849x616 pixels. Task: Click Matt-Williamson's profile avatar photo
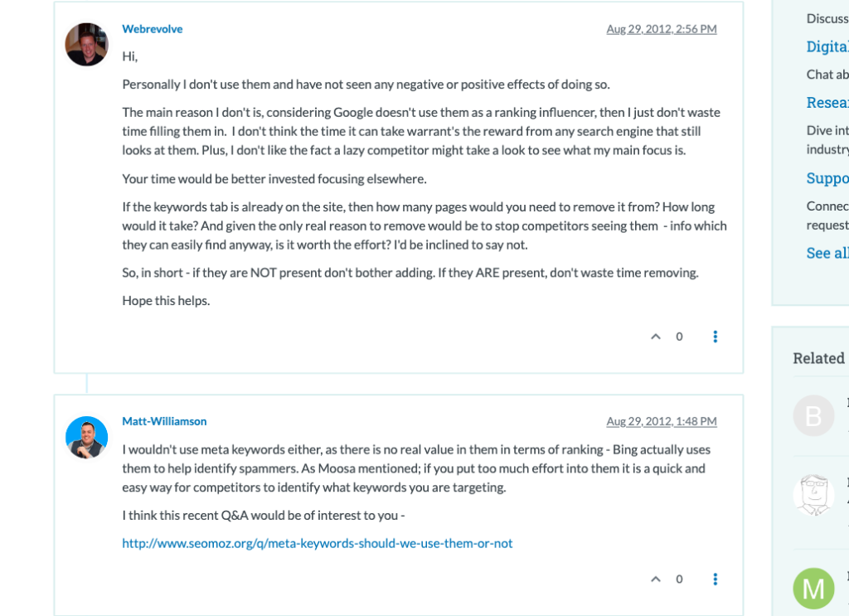coord(86,438)
